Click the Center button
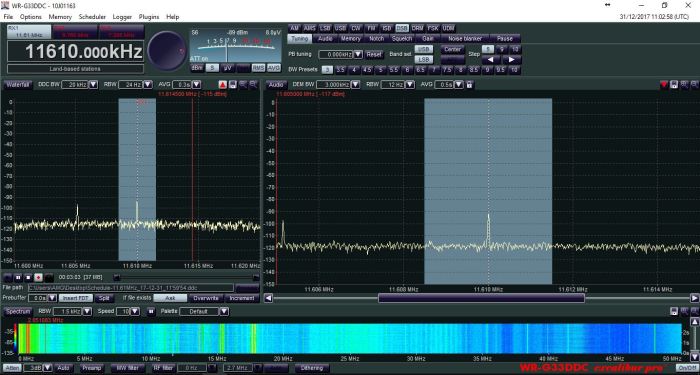The height and width of the screenshot is (375, 700). coord(453,50)
